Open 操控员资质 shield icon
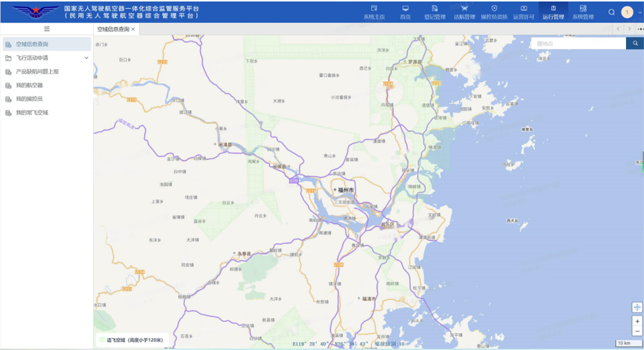 pyautogui.click(x=494, y=8)
